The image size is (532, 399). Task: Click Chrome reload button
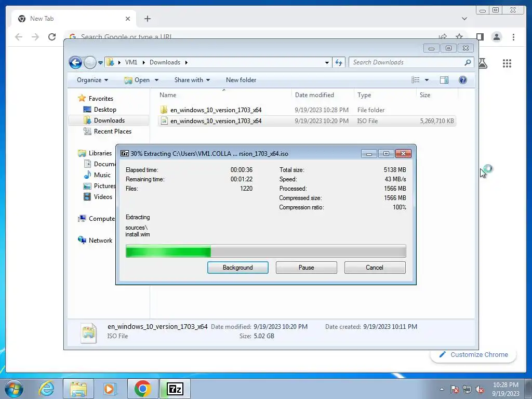tap(51, 37)
